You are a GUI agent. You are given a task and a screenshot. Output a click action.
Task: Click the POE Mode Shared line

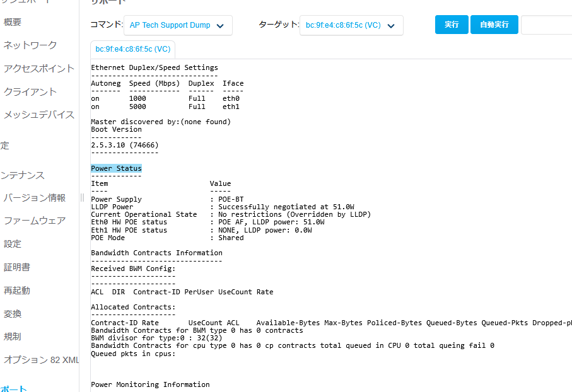tap(167, 238)
